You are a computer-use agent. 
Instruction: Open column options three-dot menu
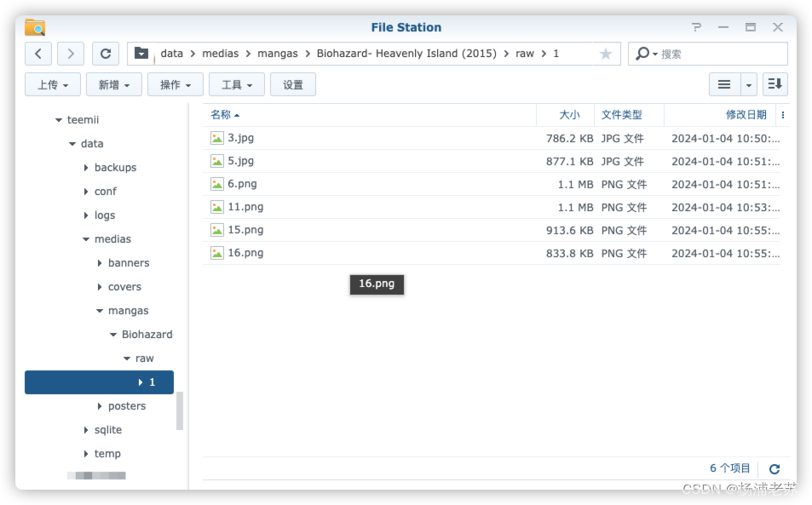tap(783, 115)
